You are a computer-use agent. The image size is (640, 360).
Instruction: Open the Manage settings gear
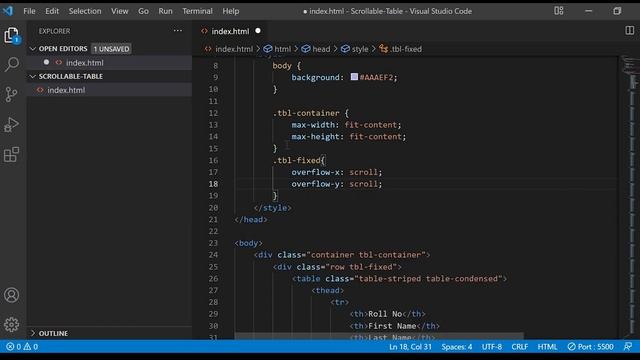[x=11, y=324]
